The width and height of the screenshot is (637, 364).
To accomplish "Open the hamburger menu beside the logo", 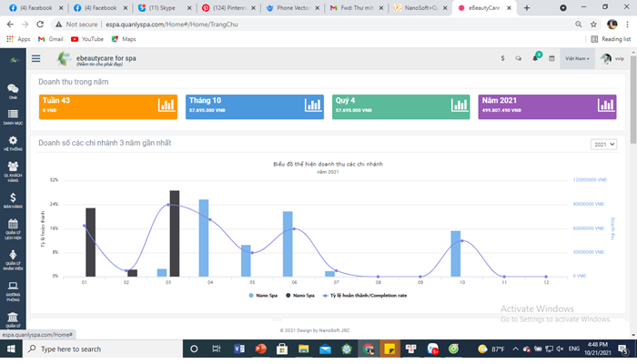I will [36, 58].
